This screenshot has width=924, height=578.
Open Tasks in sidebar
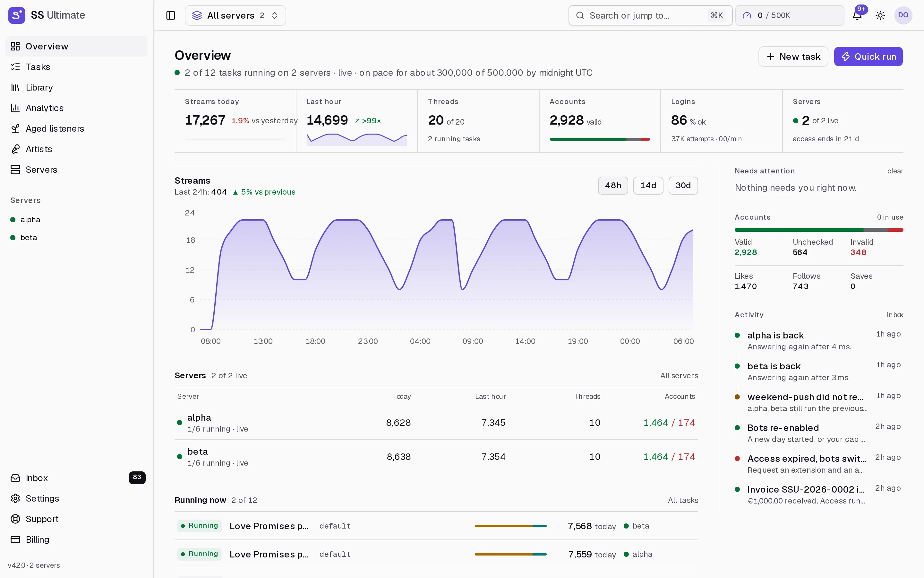(x=77, y=67)
